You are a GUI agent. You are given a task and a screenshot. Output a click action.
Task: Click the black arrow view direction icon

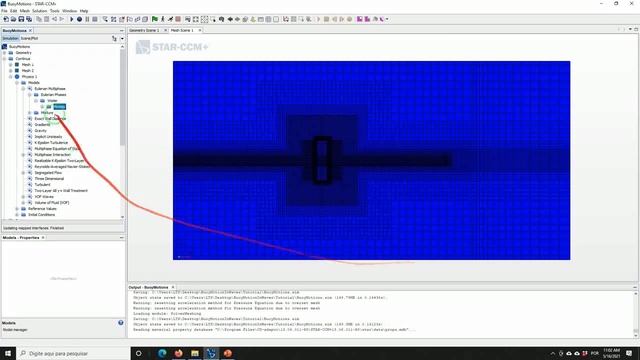click(230, 19)
